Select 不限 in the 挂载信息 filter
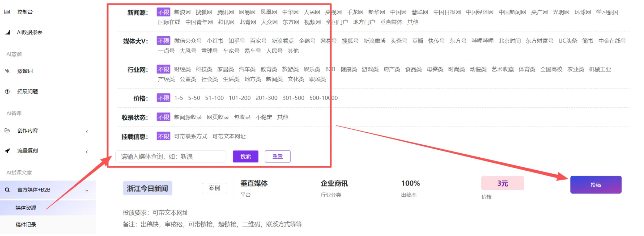644x236 pixels. coord(164,136)
